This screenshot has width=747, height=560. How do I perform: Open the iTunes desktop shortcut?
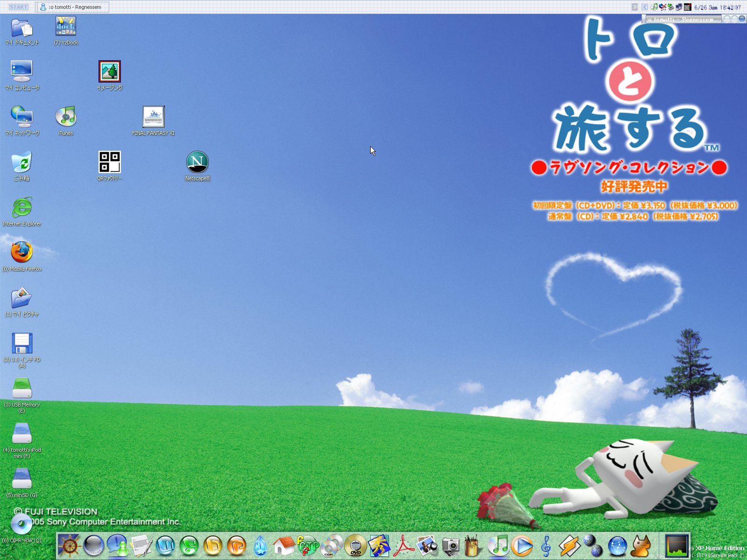66,117
